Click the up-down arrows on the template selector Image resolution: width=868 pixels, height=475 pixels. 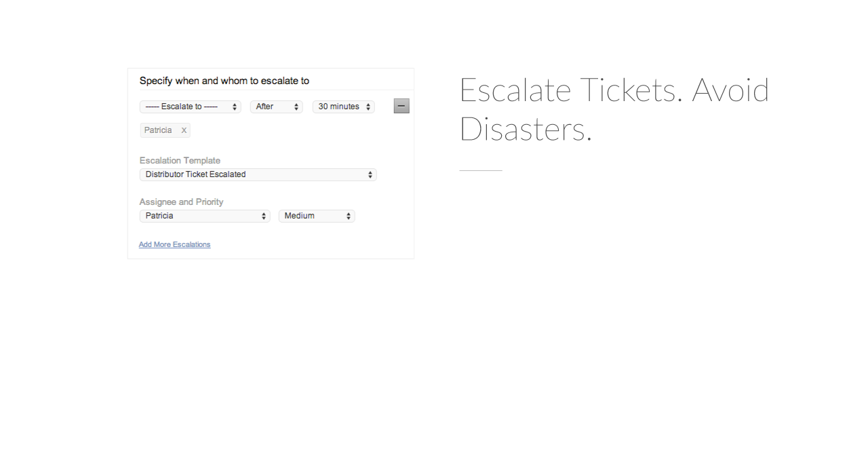tap(370, 175)
